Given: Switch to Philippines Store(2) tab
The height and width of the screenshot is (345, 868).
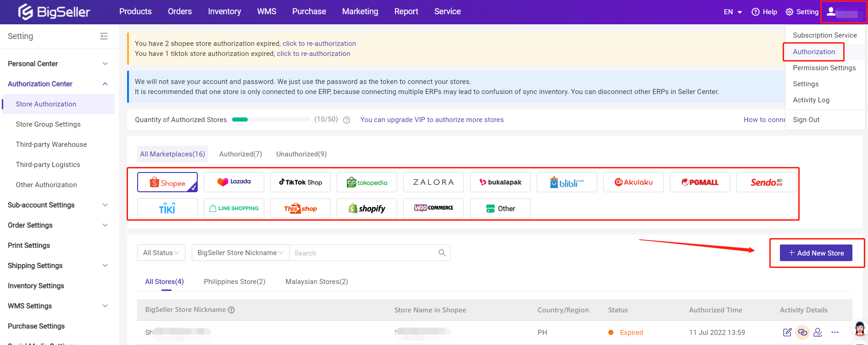Looking at the screenshot, I should (x=234, y=282).
